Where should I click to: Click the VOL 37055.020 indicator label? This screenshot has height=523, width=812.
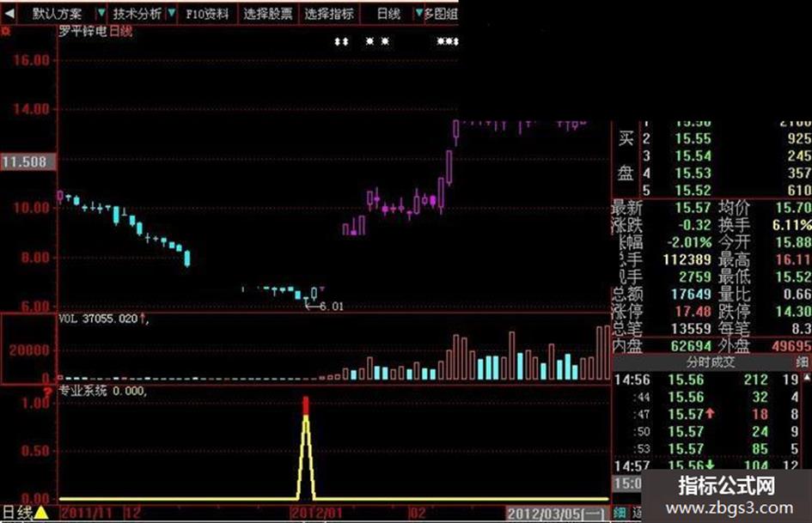click(98, 319)
